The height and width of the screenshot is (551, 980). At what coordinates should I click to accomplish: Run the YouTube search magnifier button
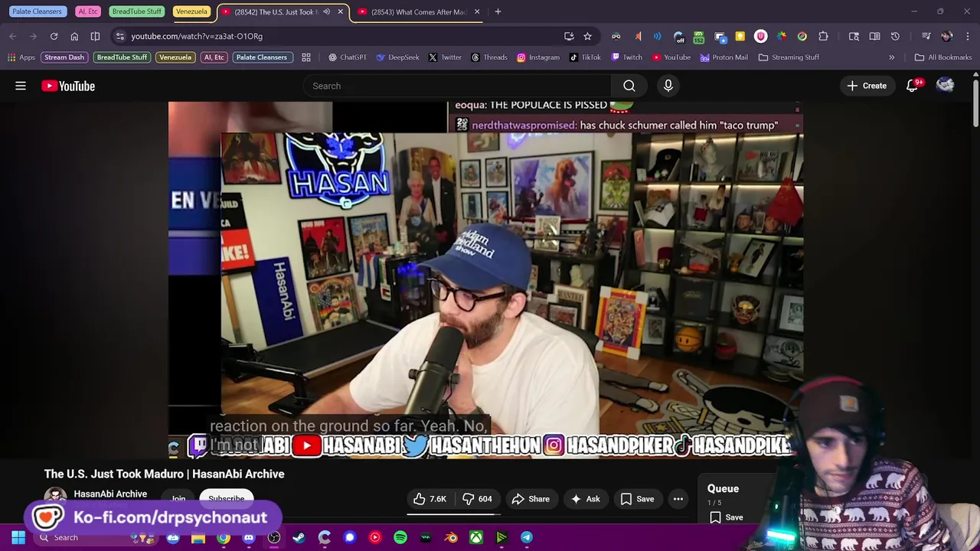(629, 86)
